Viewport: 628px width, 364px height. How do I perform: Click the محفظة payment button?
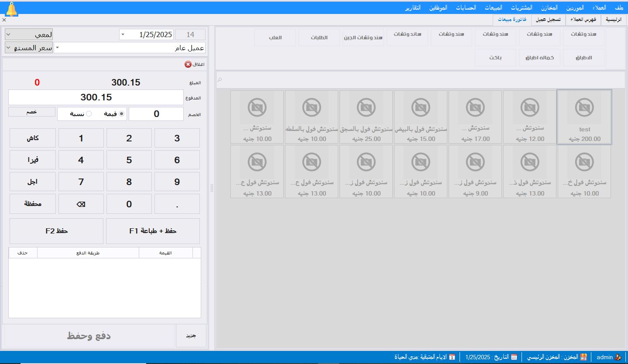point(33,203)
